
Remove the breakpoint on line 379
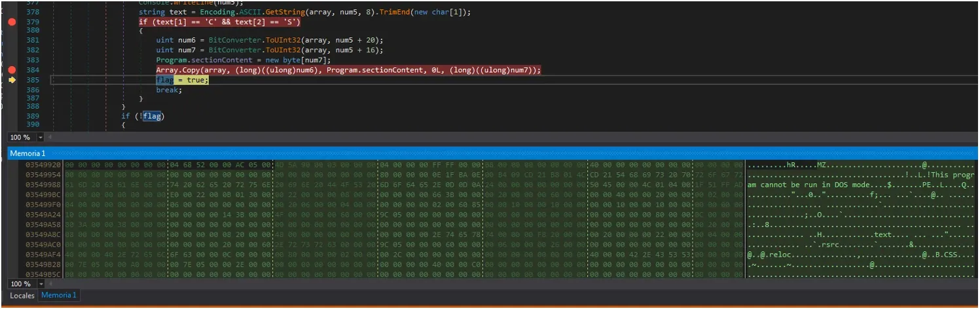click(x=12, y=22)
